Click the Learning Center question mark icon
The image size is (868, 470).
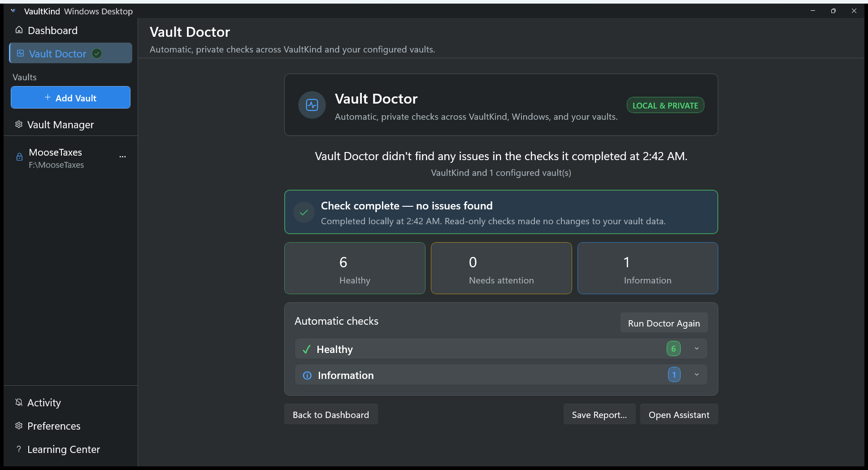[19, 449]
